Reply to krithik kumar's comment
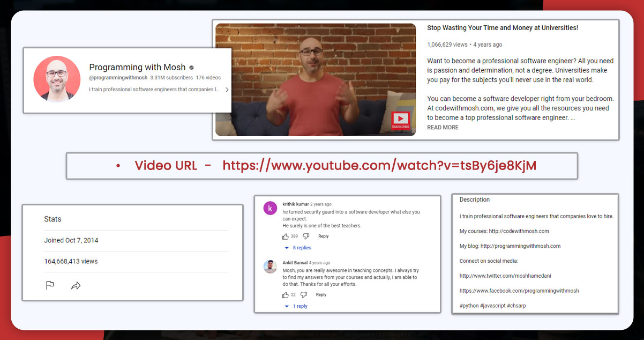 [x=324, y=236]
